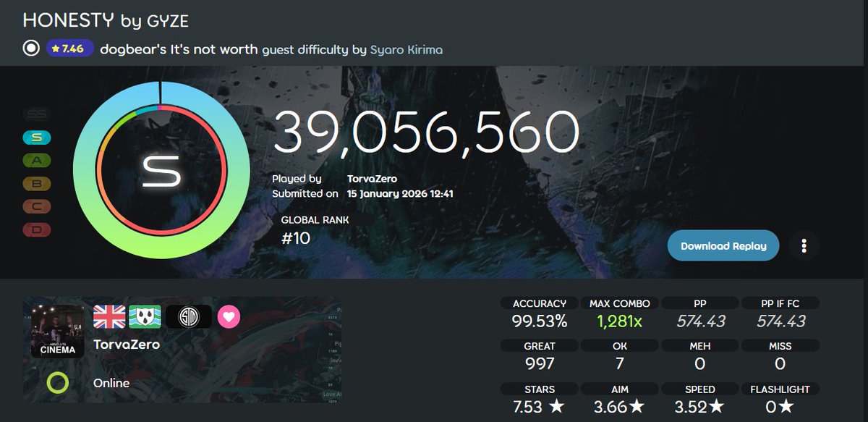
Task: Open mapper Syaro Kirima's profile link
Action: tap(407, 49)
